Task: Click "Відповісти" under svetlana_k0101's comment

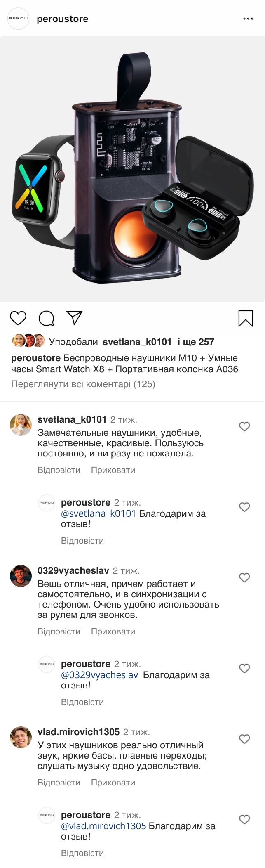Action: [x=59, y=470]
